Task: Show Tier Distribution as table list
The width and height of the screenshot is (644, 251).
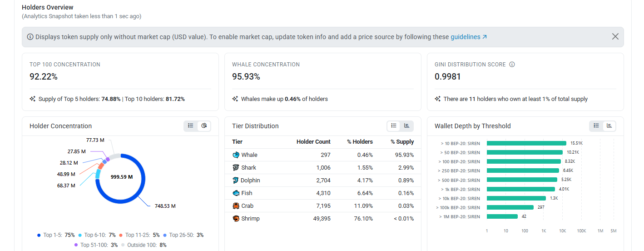Action: 394,126
